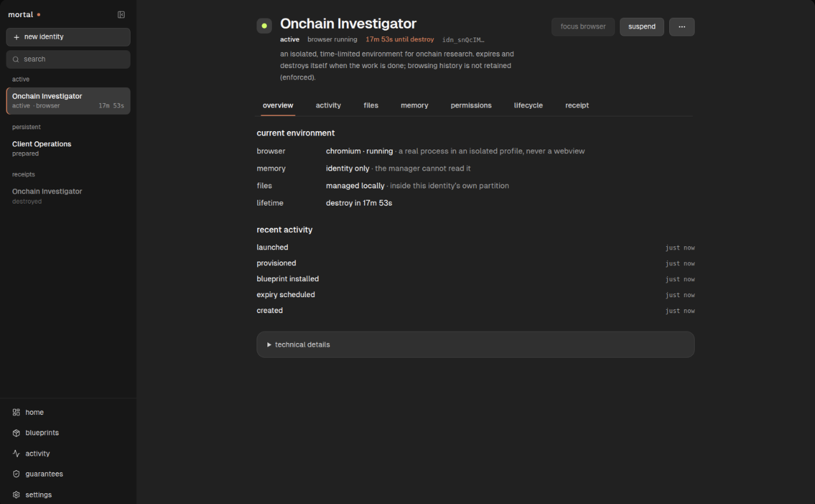Expand the technical details section

[475, 344]
